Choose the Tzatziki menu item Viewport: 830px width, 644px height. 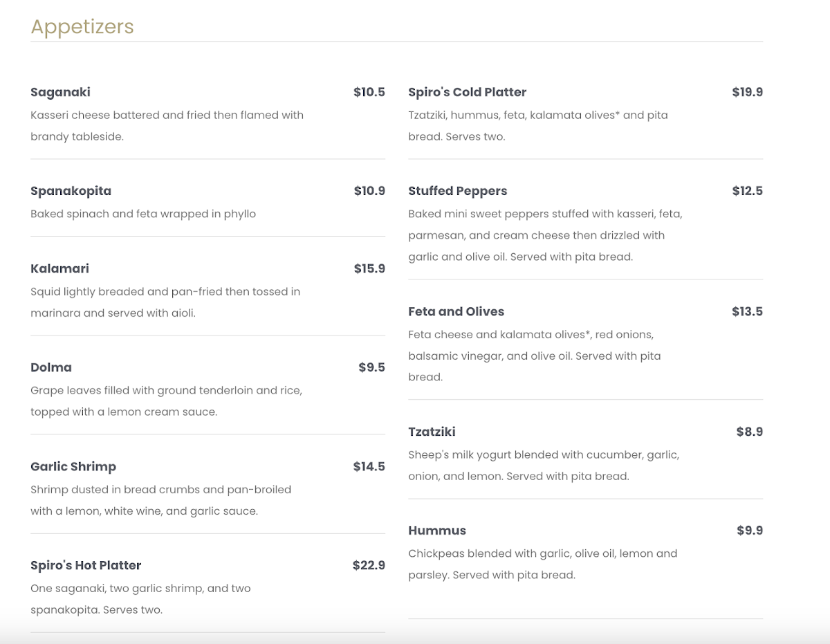click(x=432, y=432)
